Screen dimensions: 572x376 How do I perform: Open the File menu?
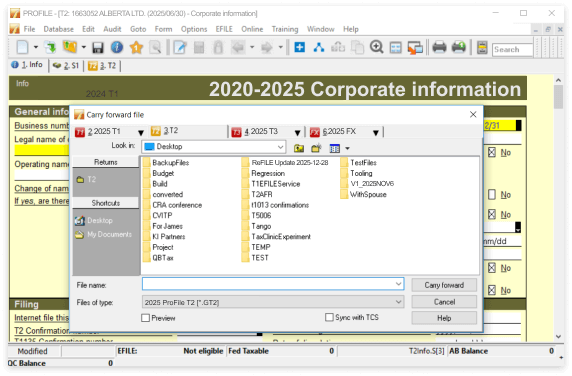pos(29,29)
